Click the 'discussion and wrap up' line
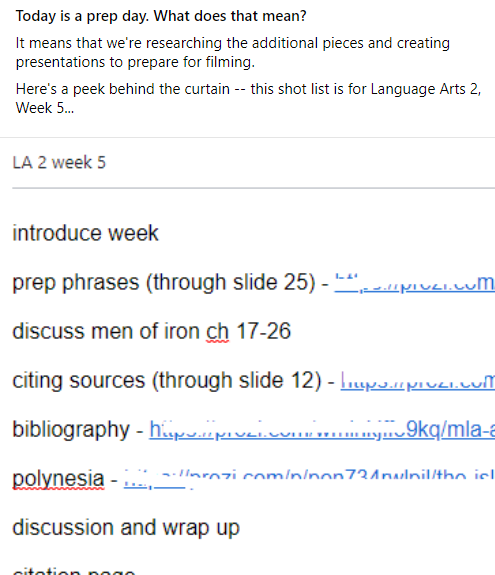Viewport: 495px width, 575px height. [x=126, y=528]
